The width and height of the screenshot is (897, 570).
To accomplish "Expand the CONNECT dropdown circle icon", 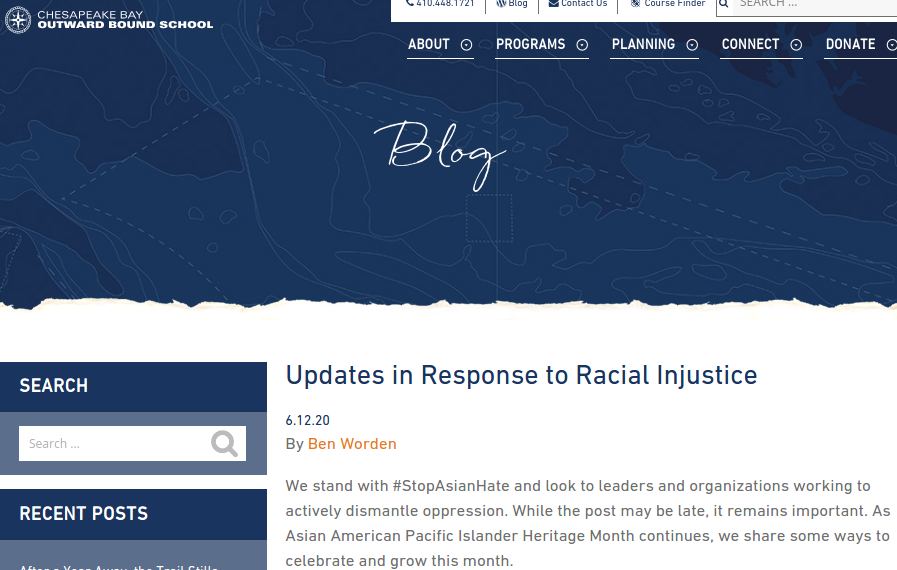I will point(796,45).
